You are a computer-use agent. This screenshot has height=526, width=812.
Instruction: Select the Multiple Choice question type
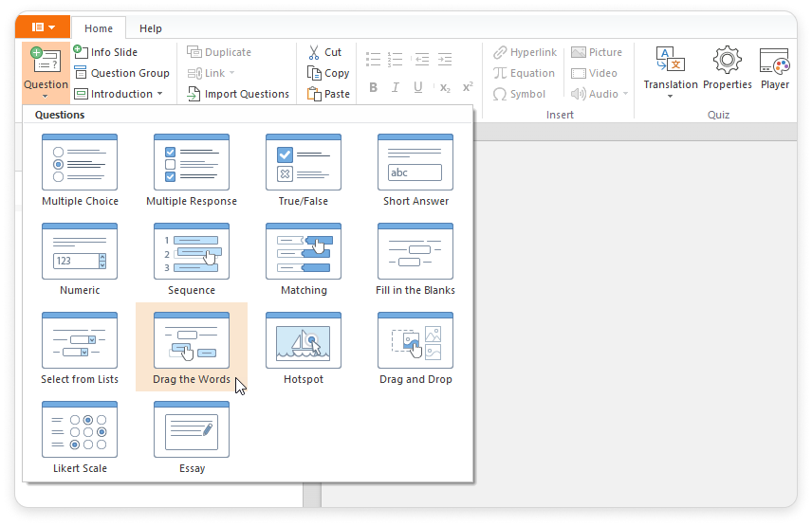coord(80,170)
